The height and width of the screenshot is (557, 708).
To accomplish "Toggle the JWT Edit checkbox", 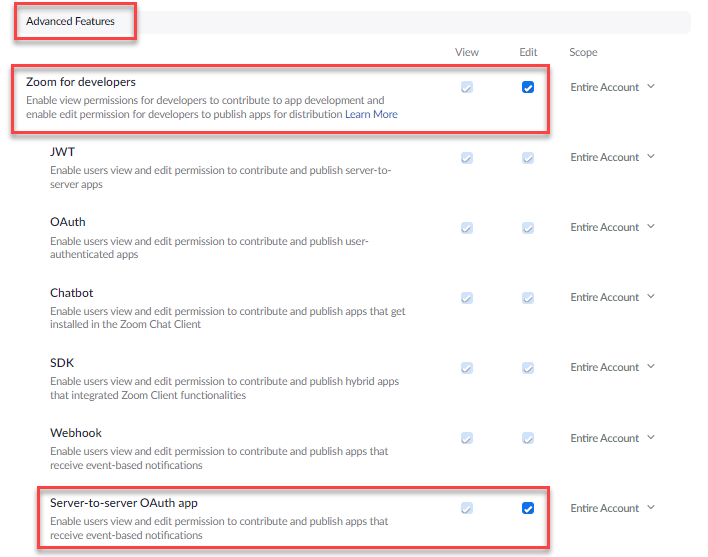I will click(x=527, y=158).
